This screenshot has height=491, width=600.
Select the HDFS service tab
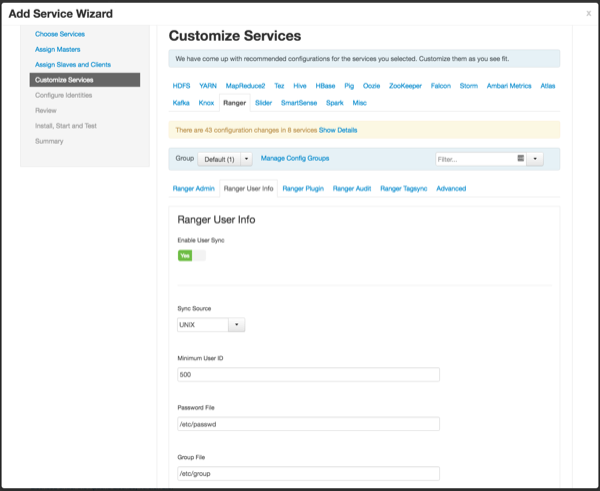pos(184,86)
